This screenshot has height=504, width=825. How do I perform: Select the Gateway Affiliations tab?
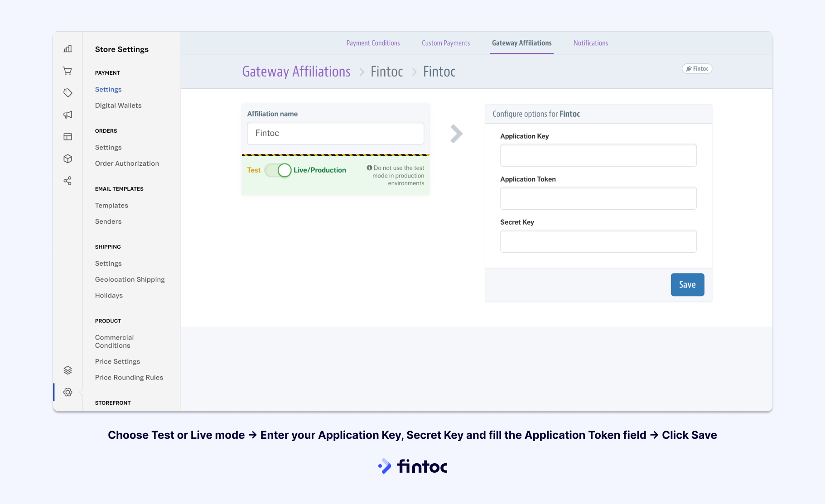click(x=521, y=43)
